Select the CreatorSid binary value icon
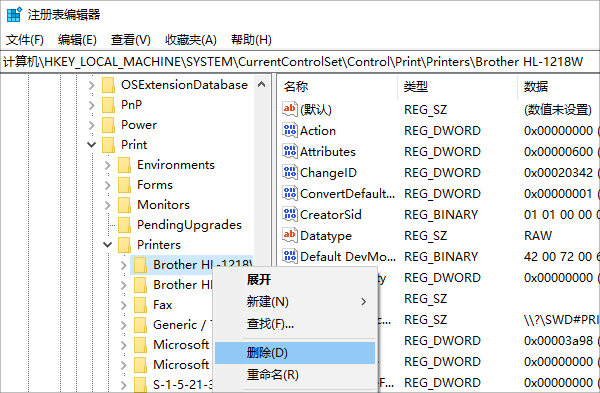This screenshot has width=600, height=393. (x=290, y=214)
